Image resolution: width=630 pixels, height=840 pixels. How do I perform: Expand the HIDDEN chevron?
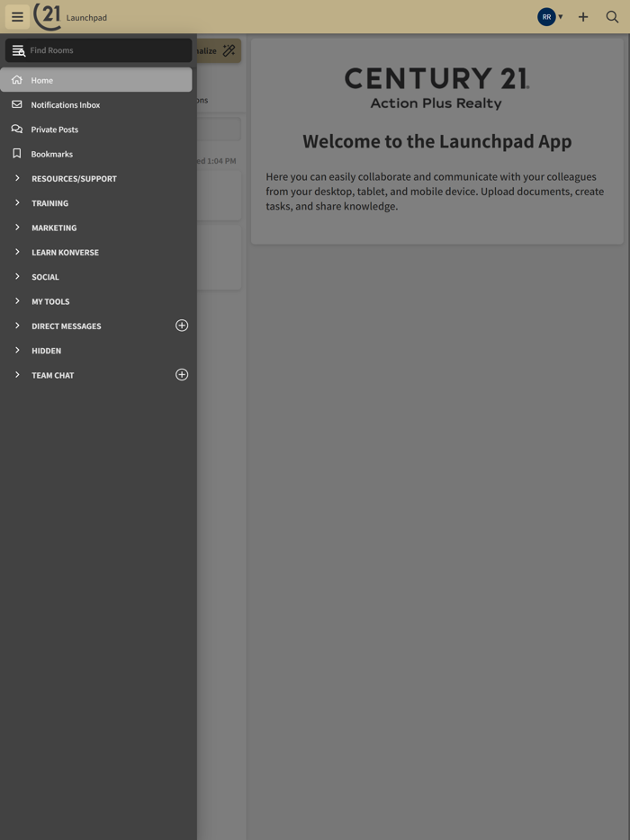(x=17, y=351)
